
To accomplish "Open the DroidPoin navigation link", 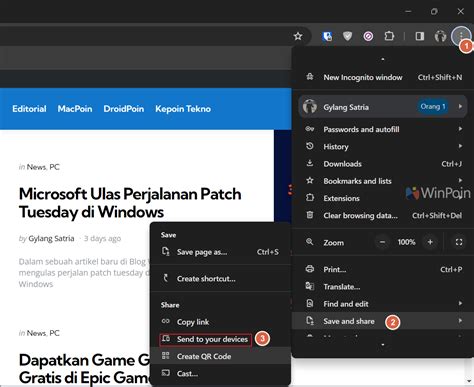I will click(124, 109).
